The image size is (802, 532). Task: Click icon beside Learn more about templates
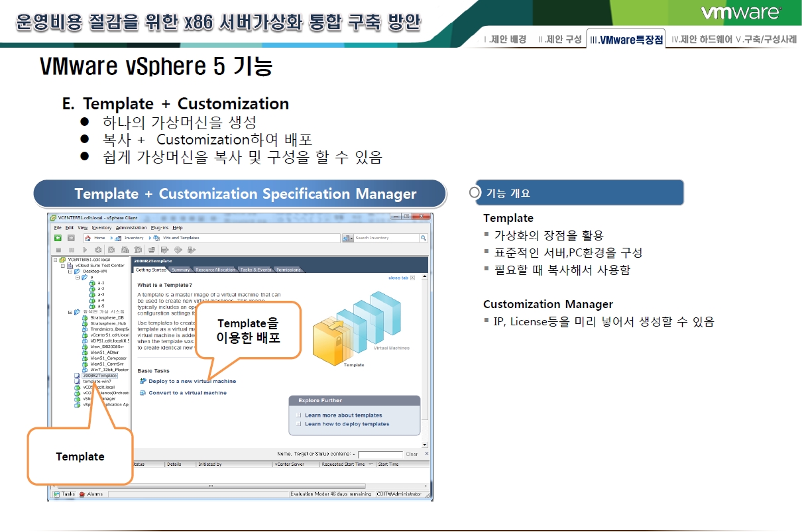point(299,415)
